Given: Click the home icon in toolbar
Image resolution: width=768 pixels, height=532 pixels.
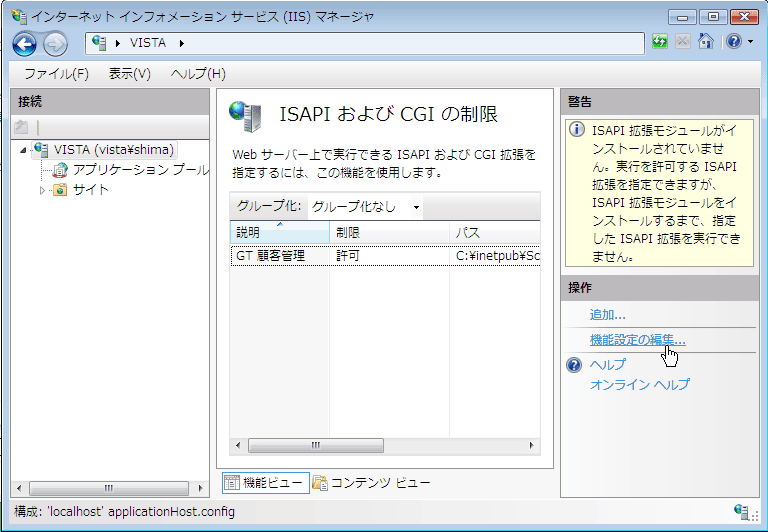Looking at the screenshot, I should coord(706,42).
